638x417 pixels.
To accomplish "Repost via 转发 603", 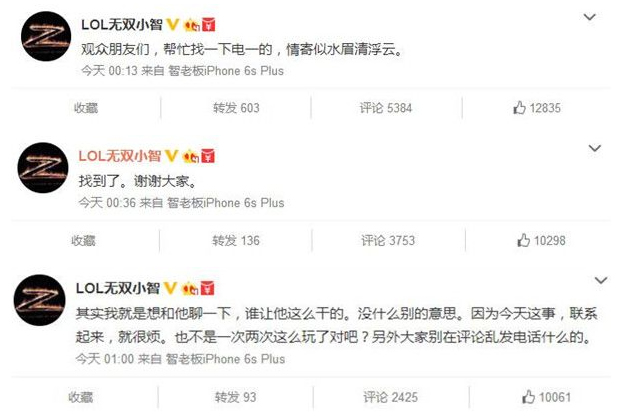I will 236,108.
